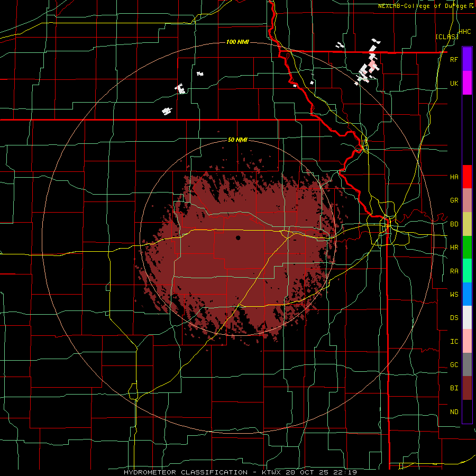Click the UK legend label
Image resolution: width=476 pixels, height=476 pixels.
point(454,83)
